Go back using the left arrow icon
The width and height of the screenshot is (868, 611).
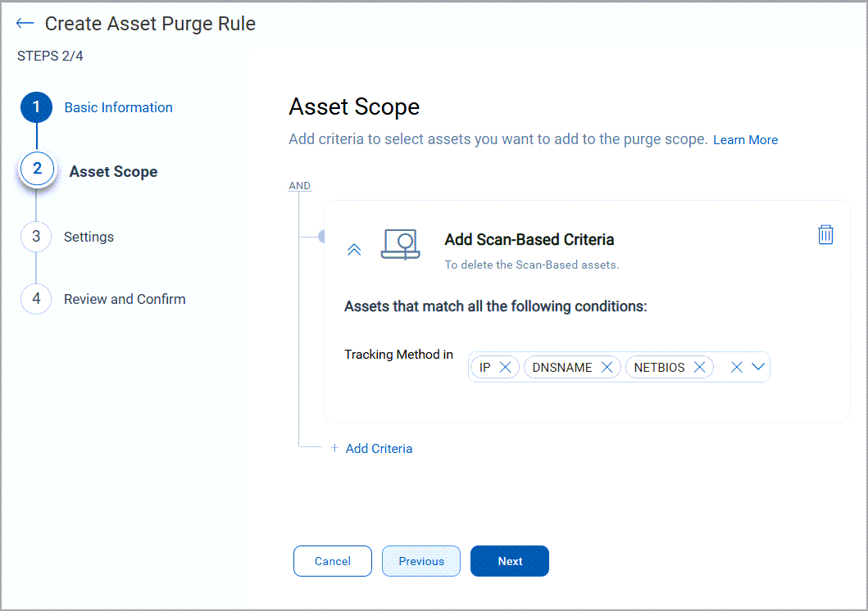pos(25,23)
